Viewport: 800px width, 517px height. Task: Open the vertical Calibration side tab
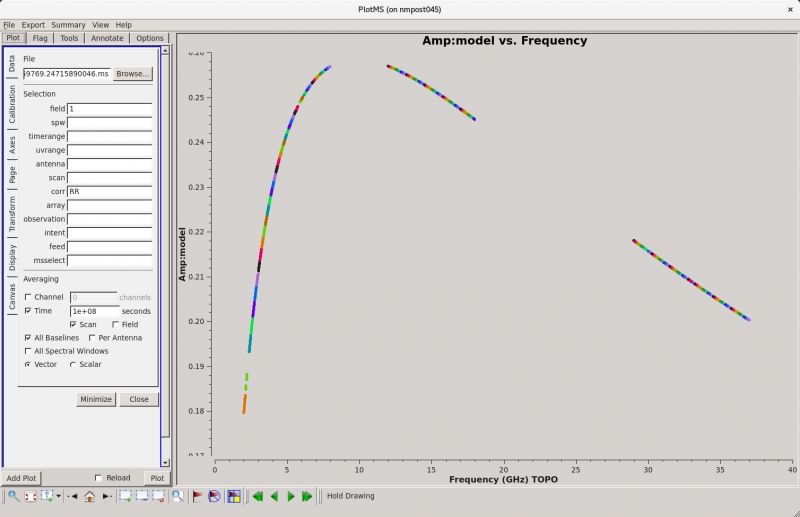(x=12, y=105)
